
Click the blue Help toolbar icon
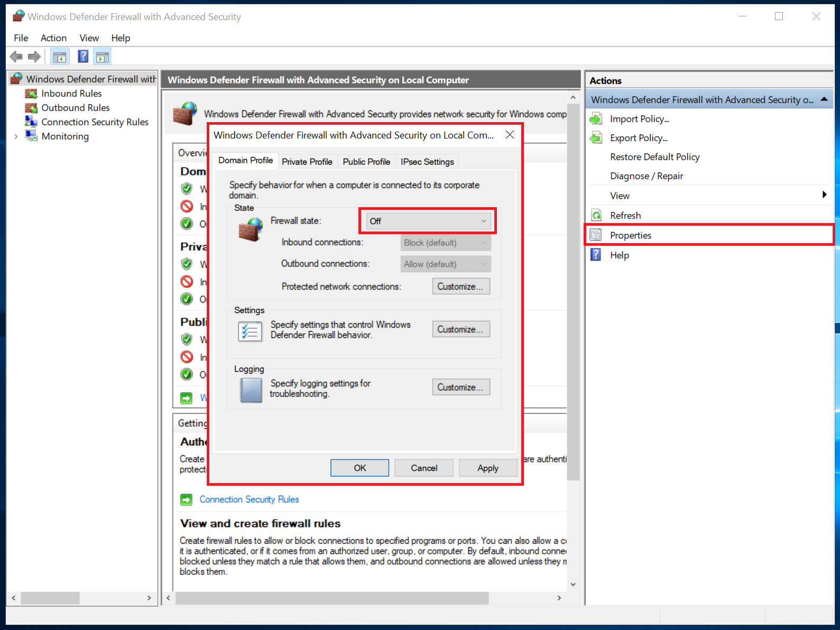tap(83, 56)
